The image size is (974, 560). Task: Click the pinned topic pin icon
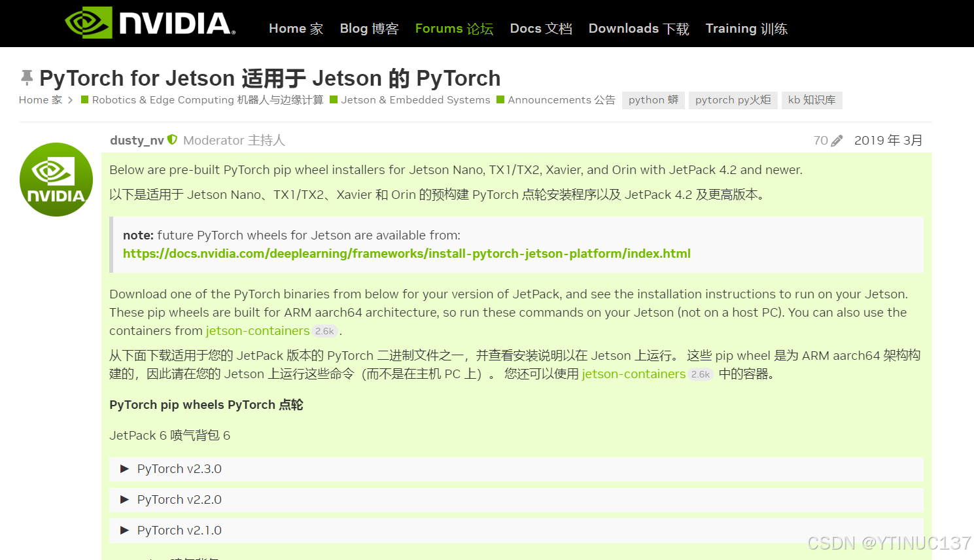tap(27, 78)
